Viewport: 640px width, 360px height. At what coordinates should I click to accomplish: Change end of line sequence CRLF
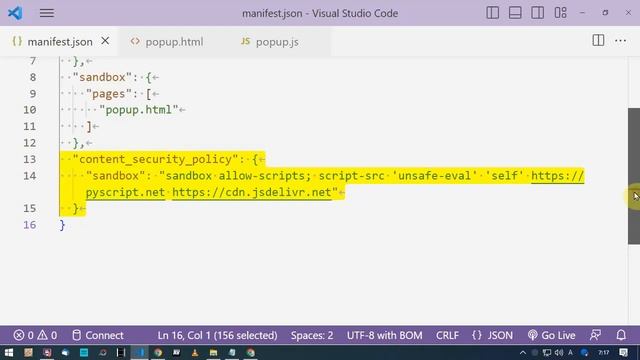pyautogui.click(x=447, y=336)
